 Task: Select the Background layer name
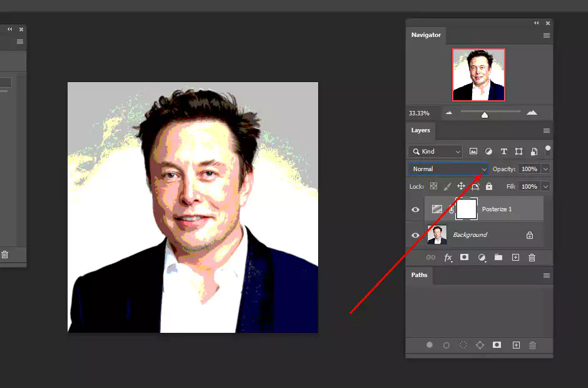pyautogui.click(x=470, y=235)
